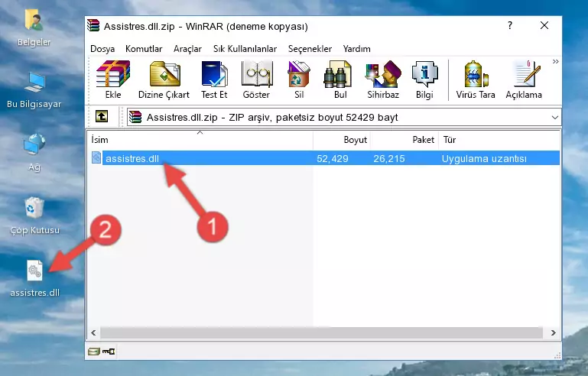This screenshot has width=588, height=376.
Task: Click the 52,429 size value
Action: (x=333, y=158)
